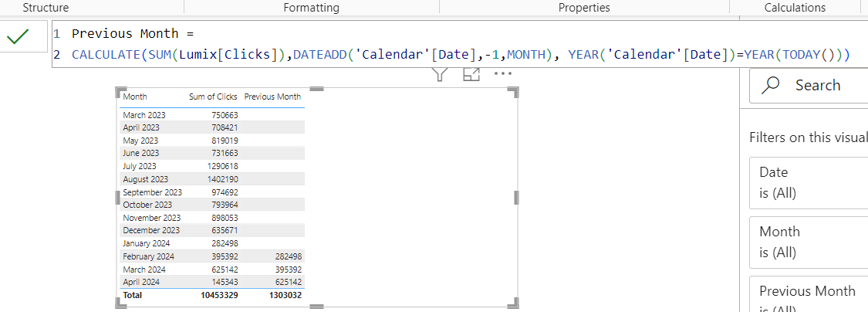Image resolution: width=868 pixels, height=312 pixels.
Task: Click the Previous Month value 282498
Action: click(x=288, y=256)
